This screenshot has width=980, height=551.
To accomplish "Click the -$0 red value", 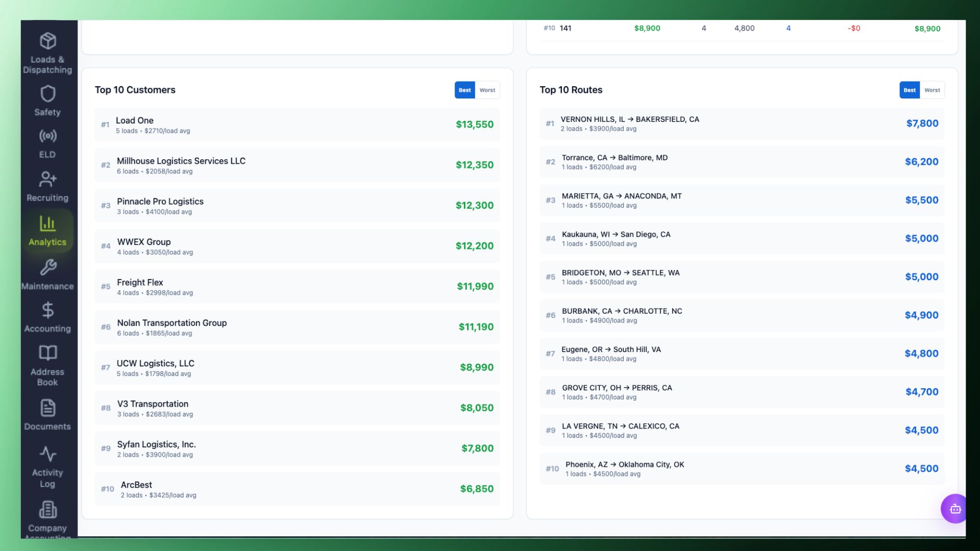I will tap(854, 28).
